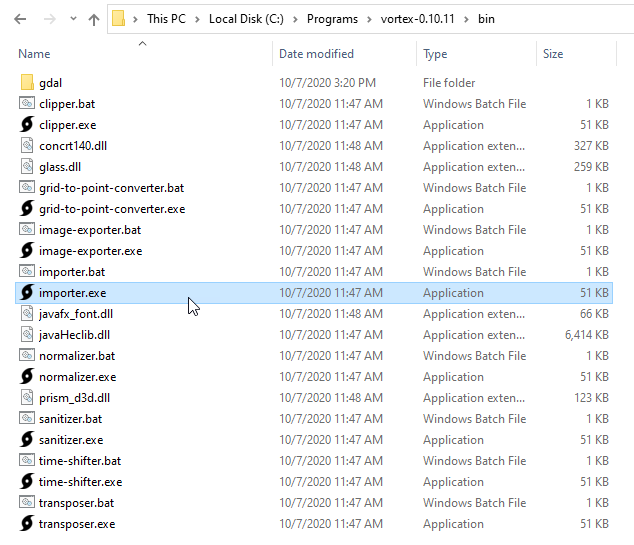
Task: Select image-exporter.exe file name
Action: point(91,251)
